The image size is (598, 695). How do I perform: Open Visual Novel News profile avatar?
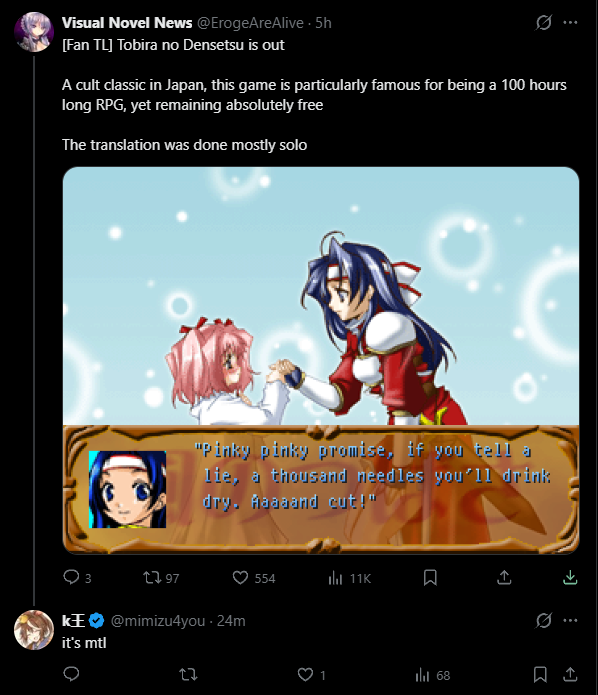tap(34, 32)
